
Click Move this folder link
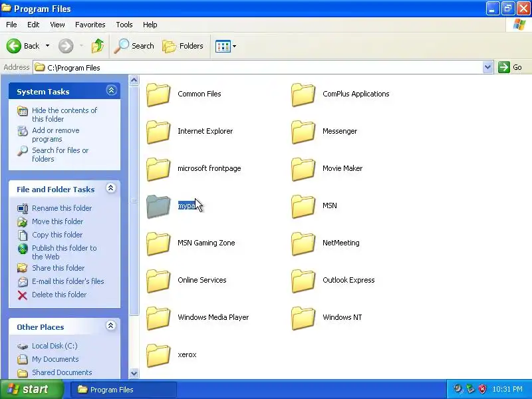[57, 221]
